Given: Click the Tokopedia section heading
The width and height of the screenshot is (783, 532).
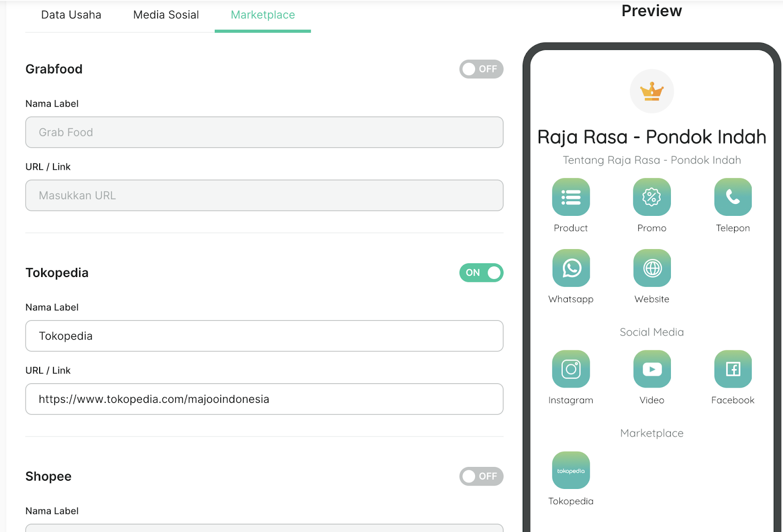Looking at the screenshot, I should [57, 273].
